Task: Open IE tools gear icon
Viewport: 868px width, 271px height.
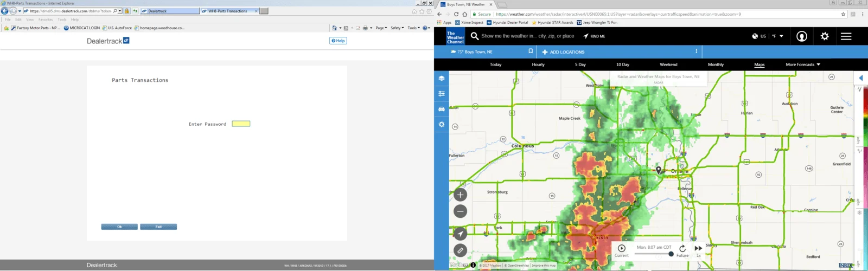Action: pyautogui.click(x=429, y=11)
